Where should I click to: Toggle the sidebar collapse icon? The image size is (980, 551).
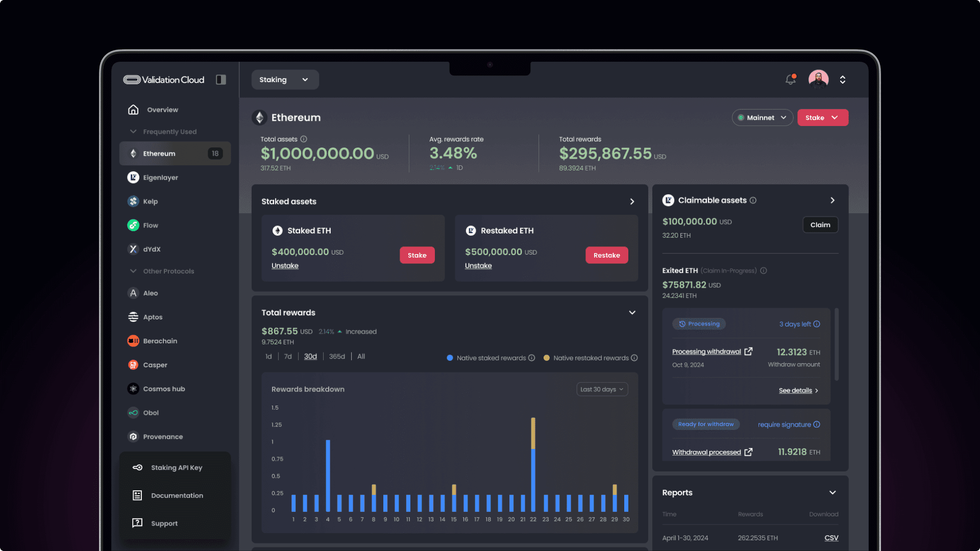coord(221,80)
